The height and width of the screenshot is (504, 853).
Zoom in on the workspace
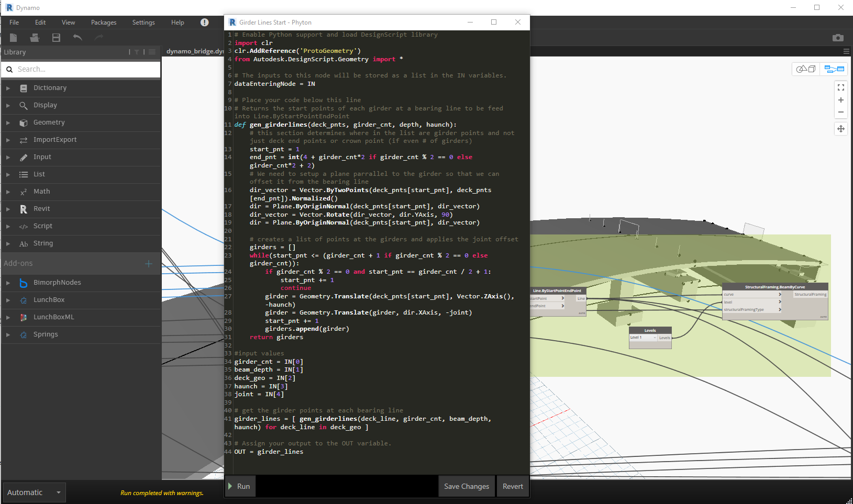[x=841, y=100]
